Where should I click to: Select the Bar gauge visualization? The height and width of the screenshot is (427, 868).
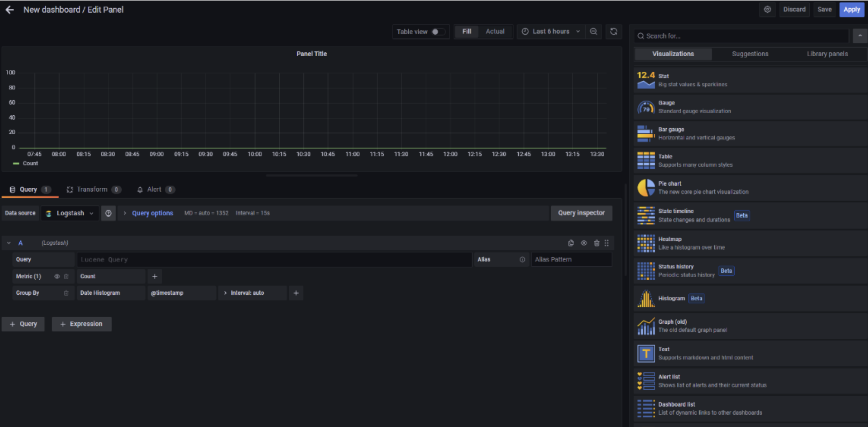coord(750,134)
